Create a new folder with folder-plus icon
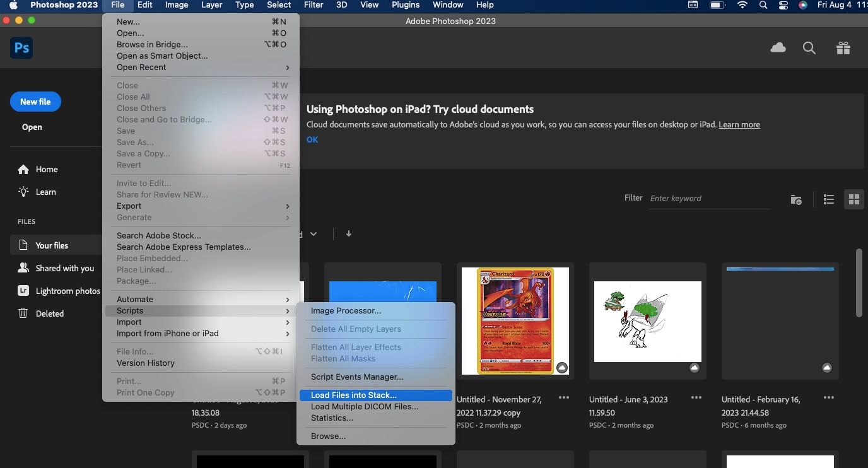 click(796, 199)
